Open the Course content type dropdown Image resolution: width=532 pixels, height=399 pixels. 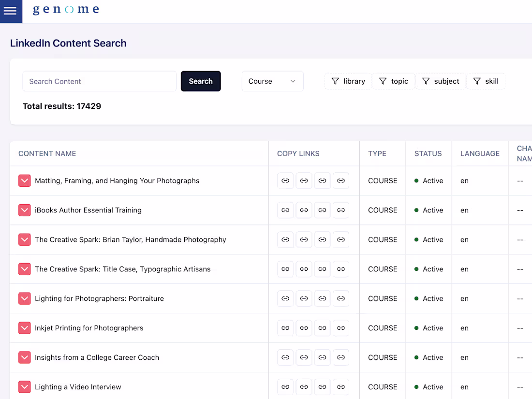pyautogui.click(x=272, y=81)
